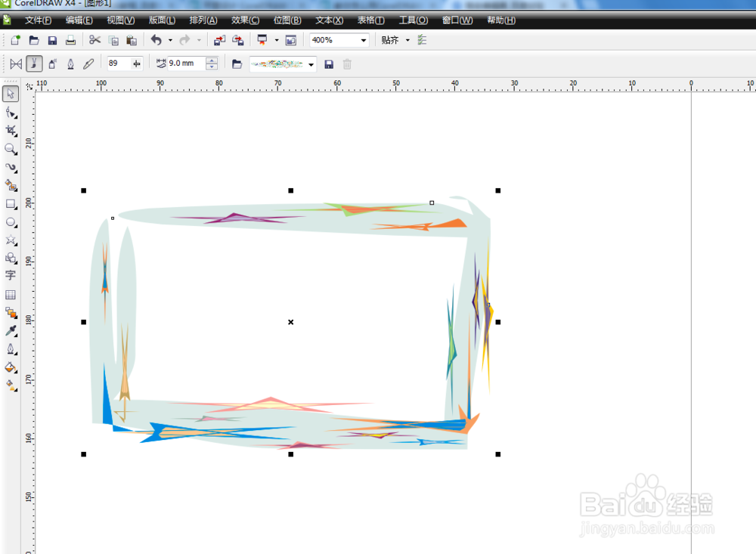Open the 工具(O) menu

click(x=414, y=20)
